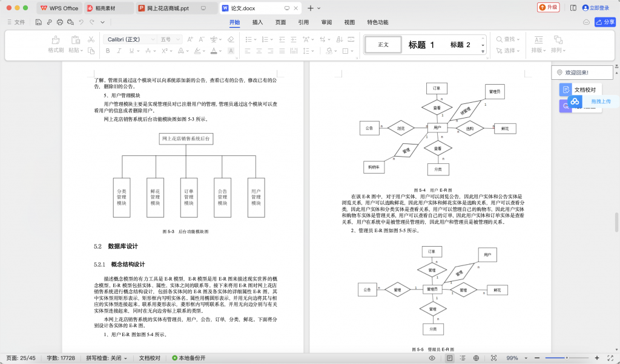620x364 pixels.
Task: Open the font size dropdown (五号)
Action: [167, 39]
